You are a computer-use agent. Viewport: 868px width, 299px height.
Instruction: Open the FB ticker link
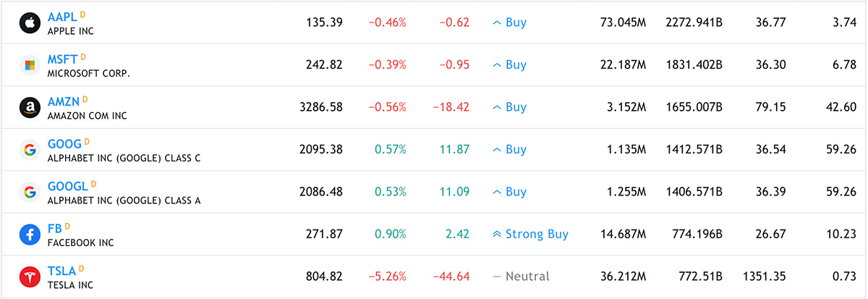coord(55,228)
